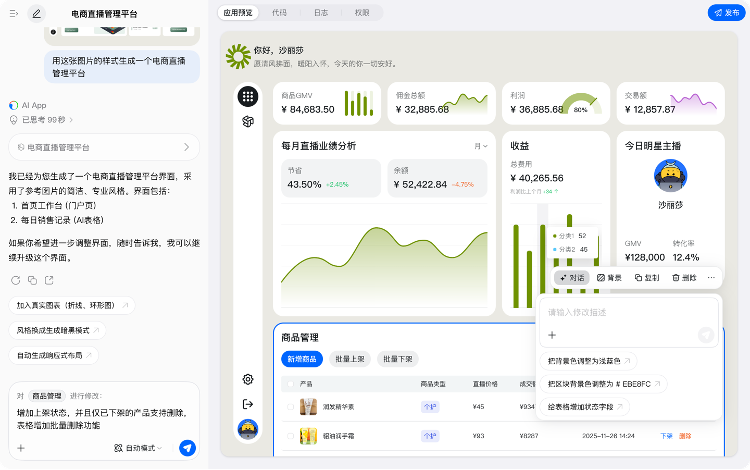Viewport: 750px width, 470px height.
Task: Click the 余额 ¥ 52,422.84 metric card
Action: pyautogui.click(x=437, y=178)
